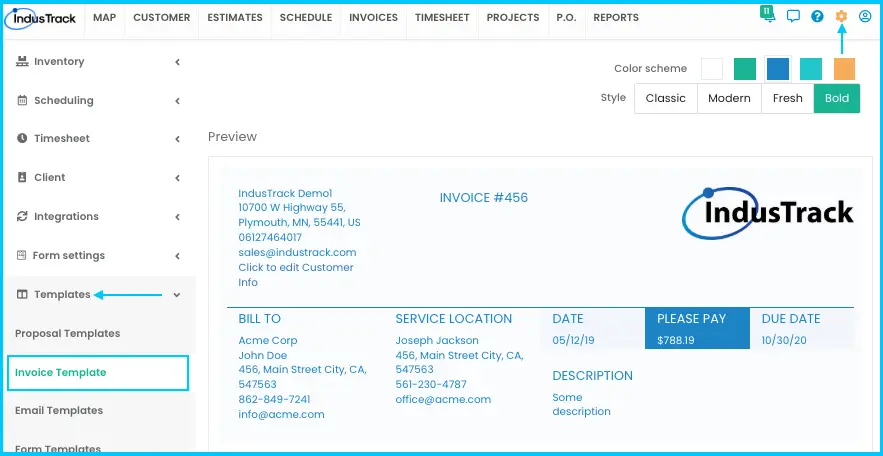Viewport: 883px width, 456px height.
Task: Click the Timesheet clock icon
Action: tap(22, 138)
